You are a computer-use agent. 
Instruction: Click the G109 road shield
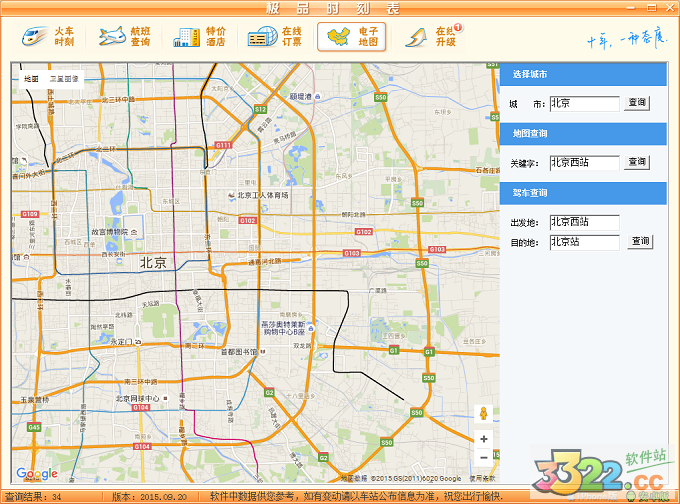30,214
